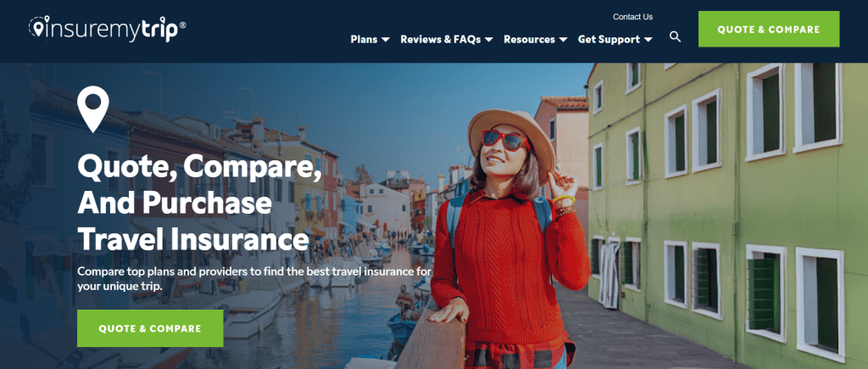Expand the Resources dropdown arrow

coord(563,40)
